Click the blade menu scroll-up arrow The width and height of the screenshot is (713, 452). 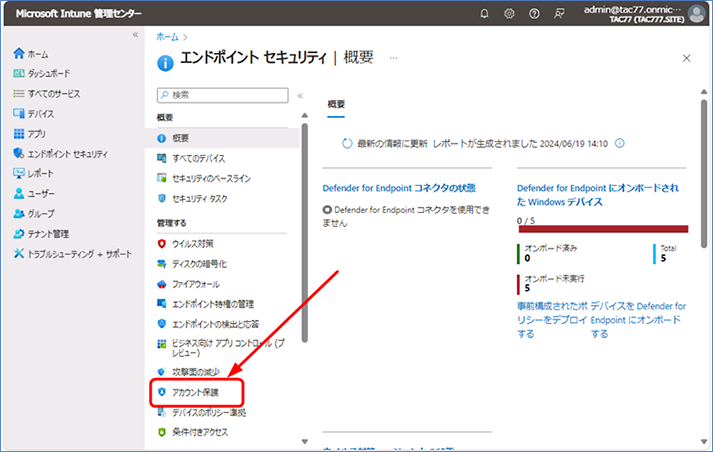pos(305,116)
